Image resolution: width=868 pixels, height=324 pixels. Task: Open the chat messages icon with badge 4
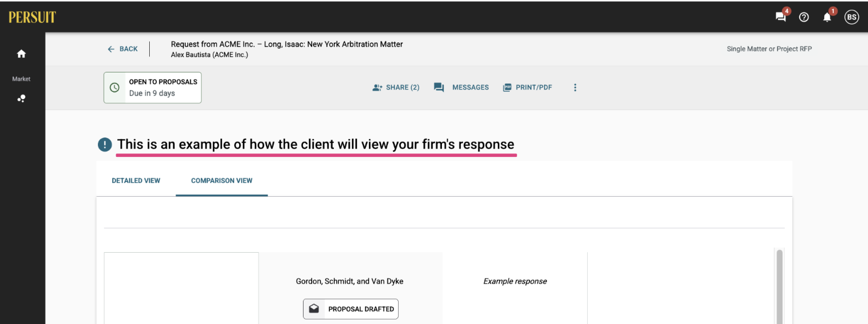tap(781, 17)
